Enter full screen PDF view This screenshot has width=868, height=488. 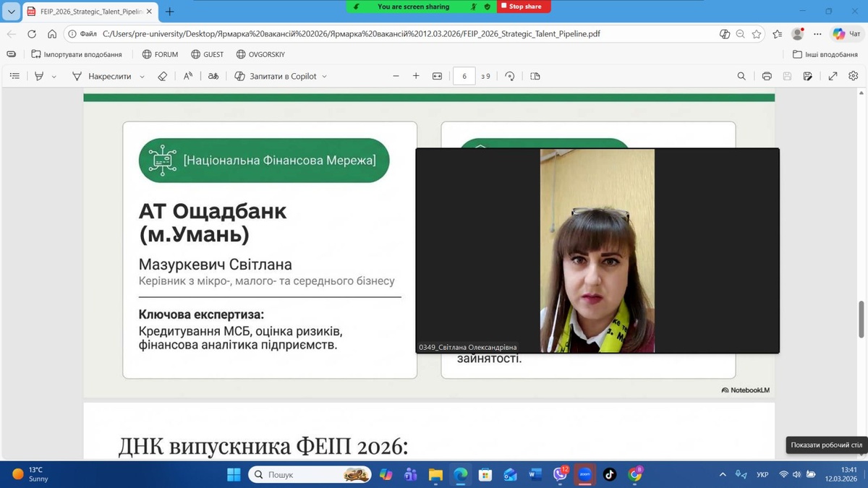click(x=833, y=76)
